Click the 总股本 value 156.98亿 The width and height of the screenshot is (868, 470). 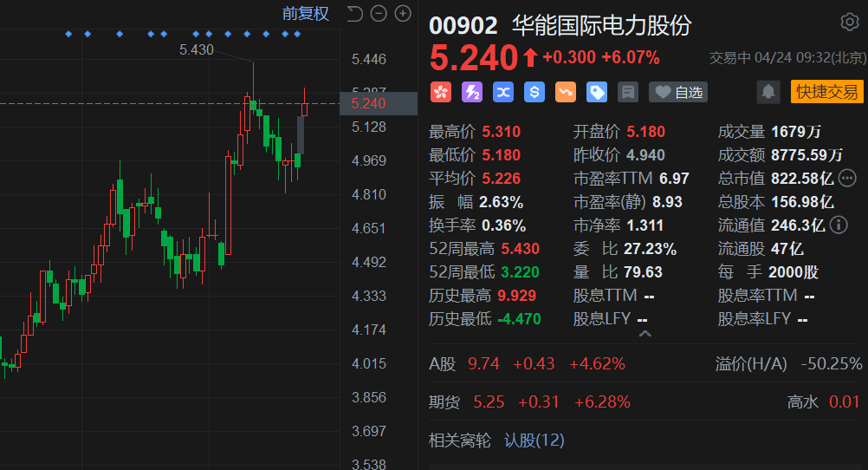(x=803, y=202)
